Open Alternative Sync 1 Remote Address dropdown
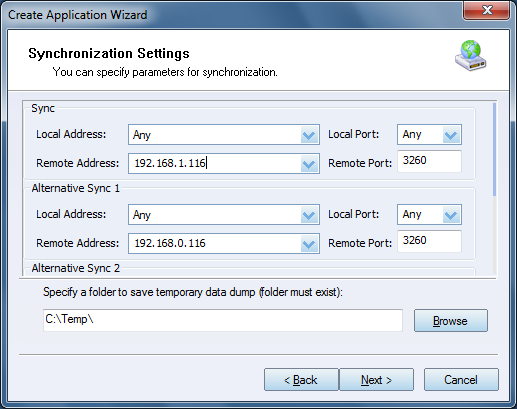517x409 pixels. click(309, 244)
